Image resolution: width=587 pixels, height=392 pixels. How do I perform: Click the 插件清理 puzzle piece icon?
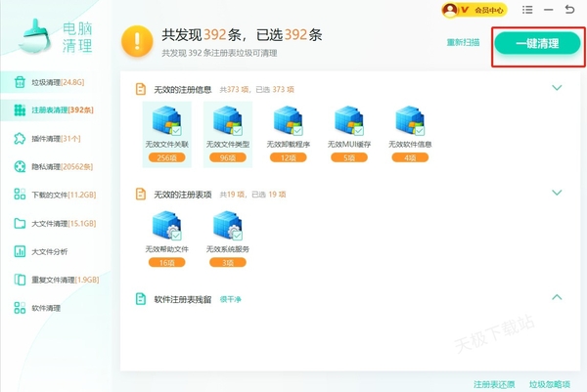(20, 139)
